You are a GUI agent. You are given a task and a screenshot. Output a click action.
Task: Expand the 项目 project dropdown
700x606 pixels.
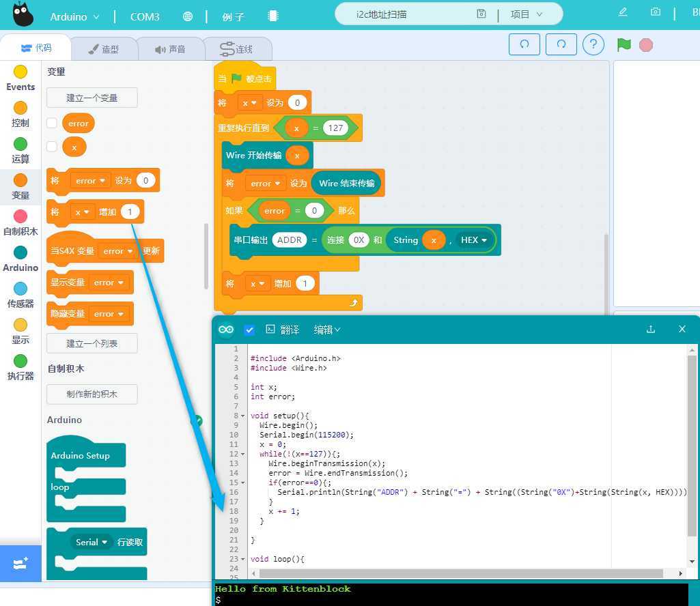point(527,14)
